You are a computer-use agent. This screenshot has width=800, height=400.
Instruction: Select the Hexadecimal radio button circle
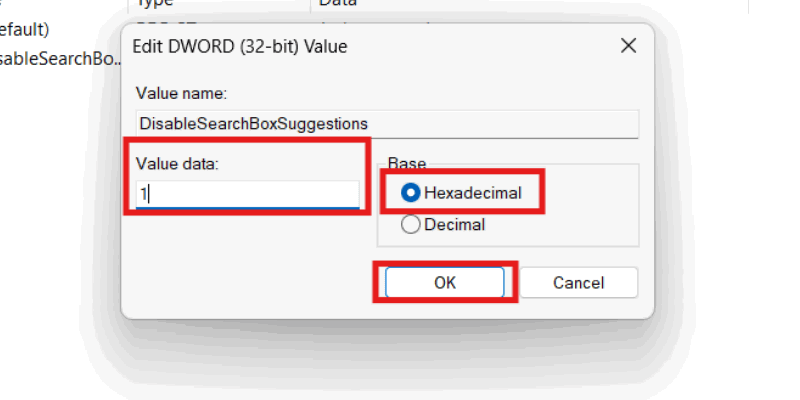tap(410, 193)
